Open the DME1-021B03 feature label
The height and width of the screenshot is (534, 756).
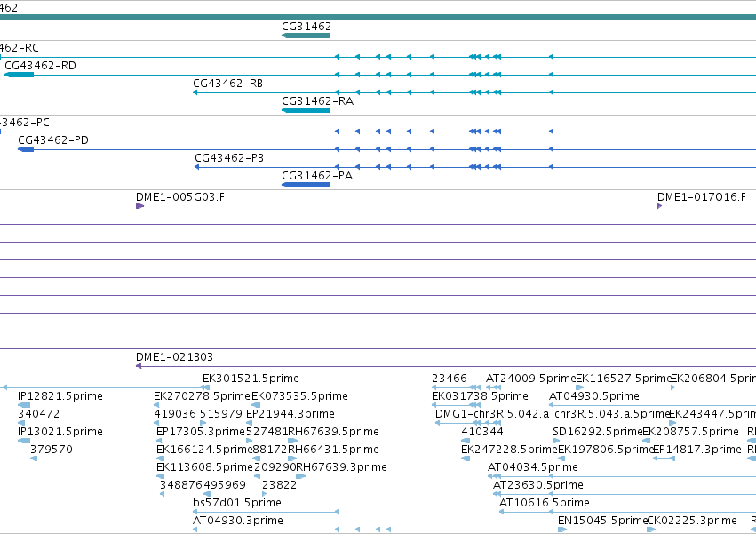point(174,357)
